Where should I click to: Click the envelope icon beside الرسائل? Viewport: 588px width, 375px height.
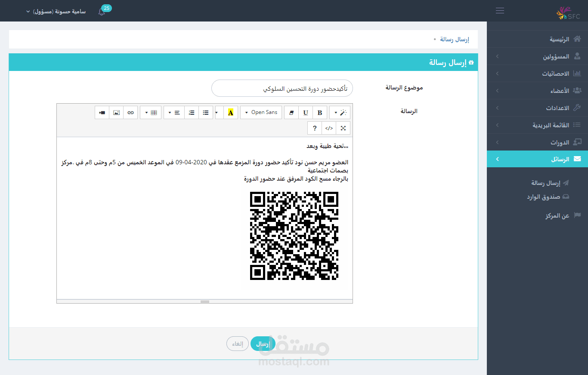(x=577, y=159)
